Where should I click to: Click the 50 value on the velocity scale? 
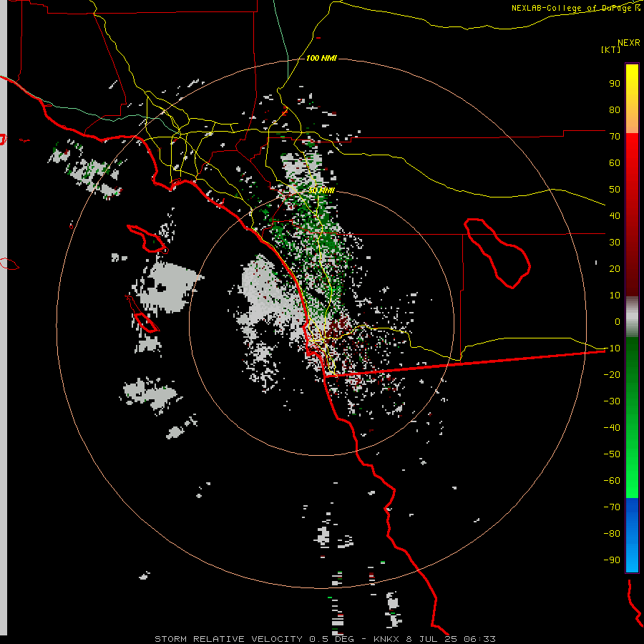click(615, 190)
